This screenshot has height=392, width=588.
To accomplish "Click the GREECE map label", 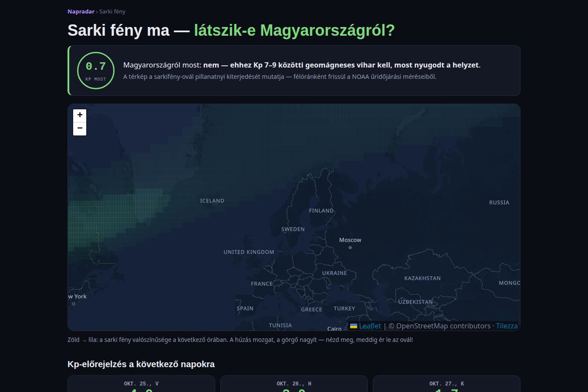I will 312,309.
